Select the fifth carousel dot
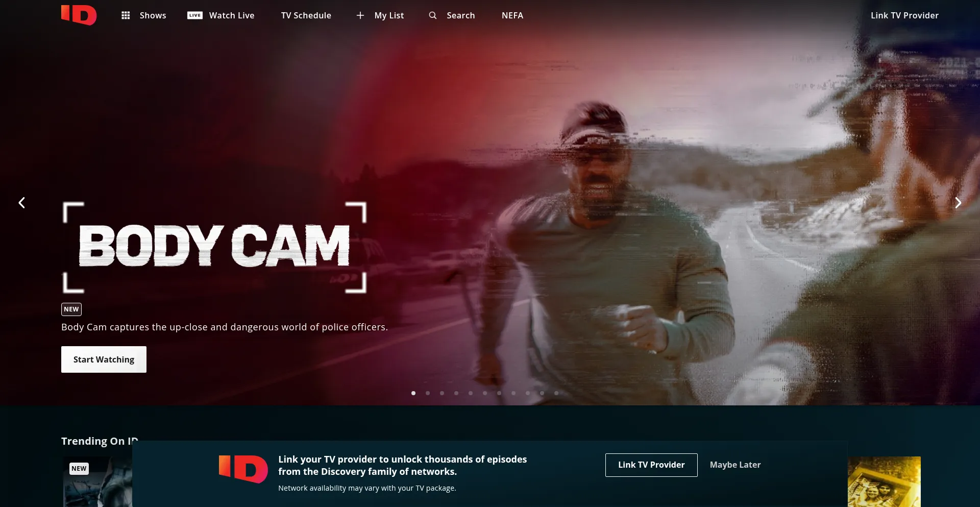The image size is (980, 507). [x=471, y=393]
